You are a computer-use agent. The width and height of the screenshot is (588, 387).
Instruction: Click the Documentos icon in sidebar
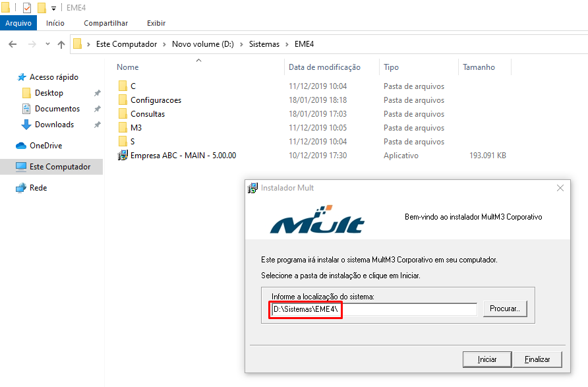click(x=26, y=109)
